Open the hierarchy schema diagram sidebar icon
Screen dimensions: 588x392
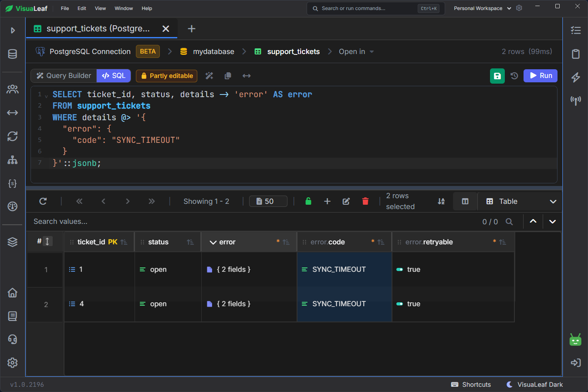[13, 160]
